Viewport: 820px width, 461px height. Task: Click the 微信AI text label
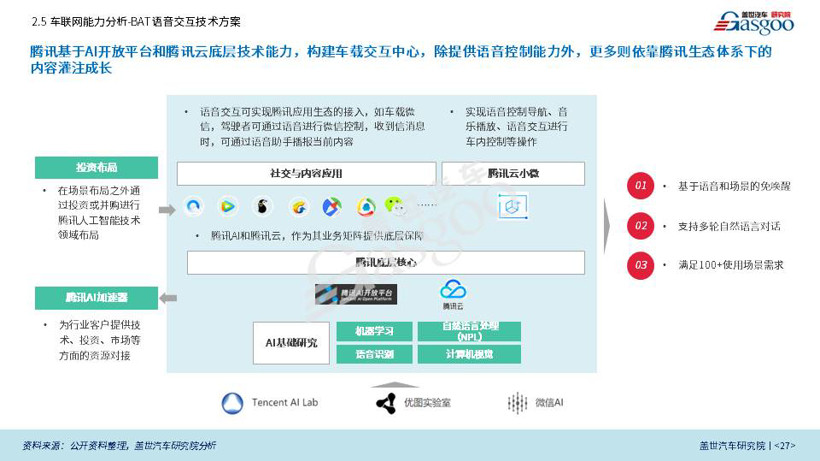[549, 402]
